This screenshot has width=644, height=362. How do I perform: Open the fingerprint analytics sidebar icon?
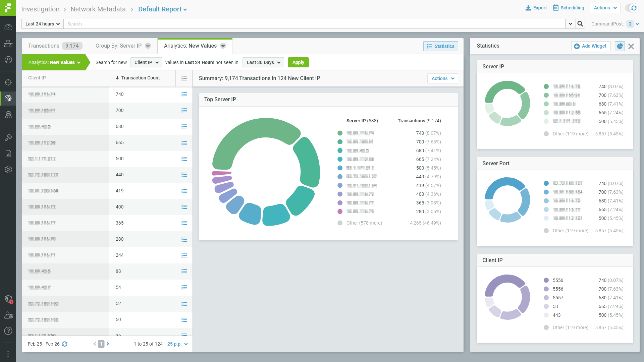tap(8, 99)
